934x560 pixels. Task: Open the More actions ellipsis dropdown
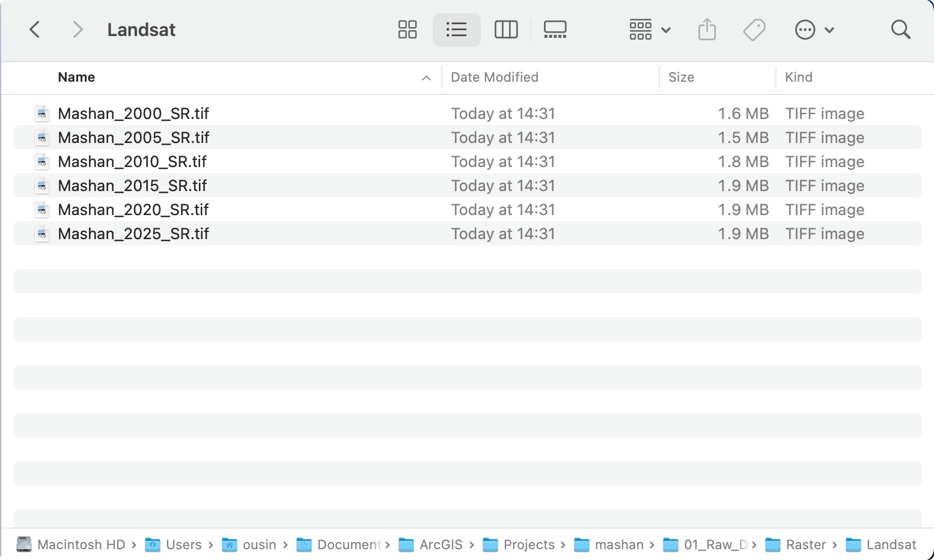coord(814,29)
